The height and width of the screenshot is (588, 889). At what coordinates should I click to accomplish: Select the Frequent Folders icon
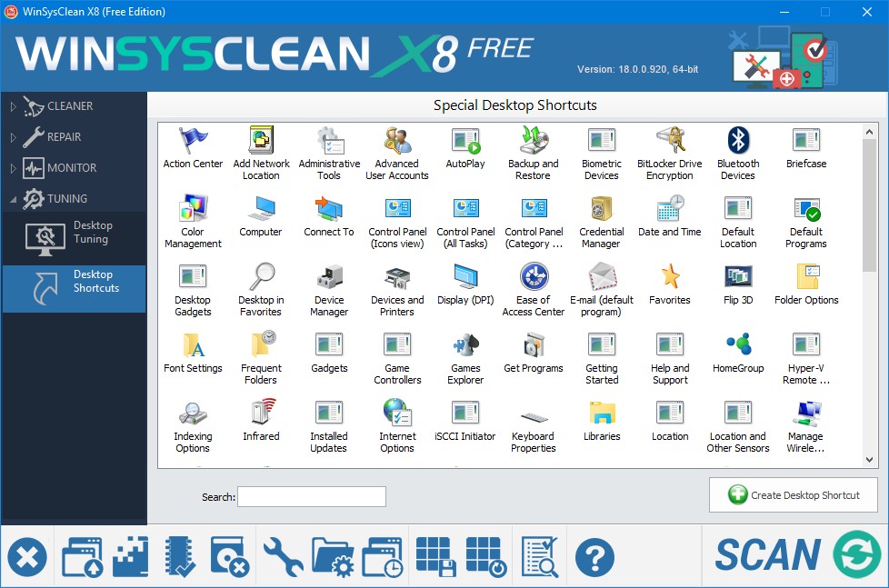coord(262,344)
